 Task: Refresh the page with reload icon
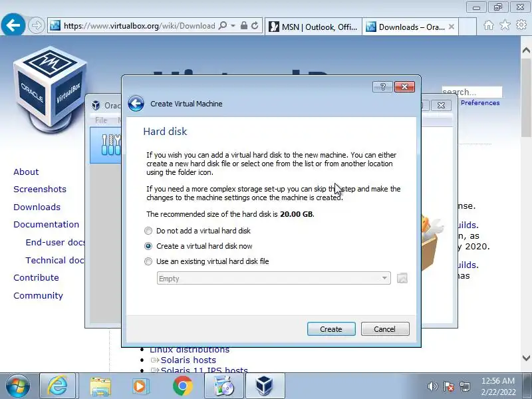pyautogui.click(x=255, y=26)
